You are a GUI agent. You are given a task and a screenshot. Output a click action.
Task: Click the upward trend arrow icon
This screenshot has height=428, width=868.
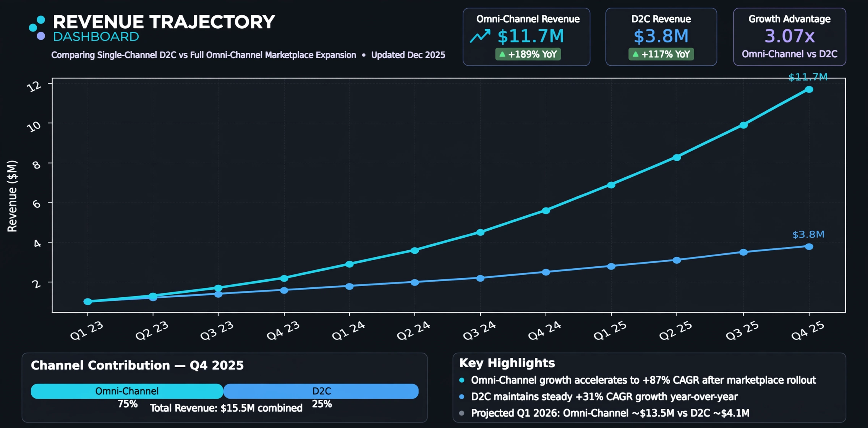[x=480, y=36]
